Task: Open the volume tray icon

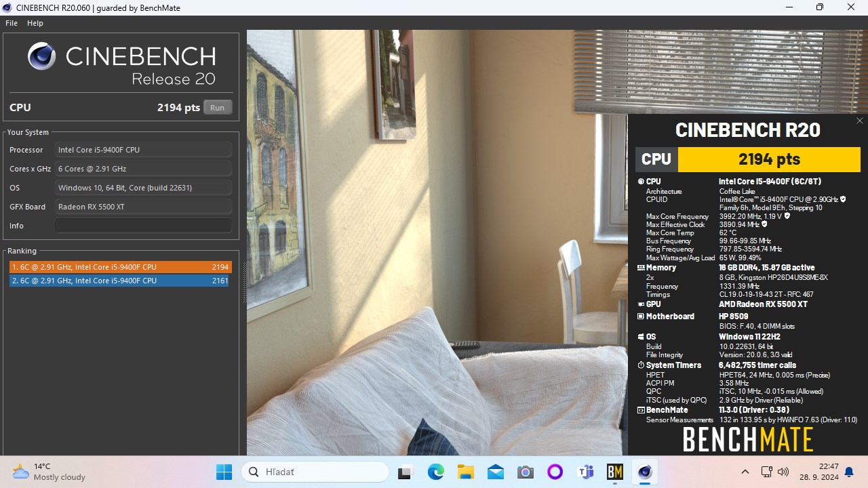Action: point(783,472)
